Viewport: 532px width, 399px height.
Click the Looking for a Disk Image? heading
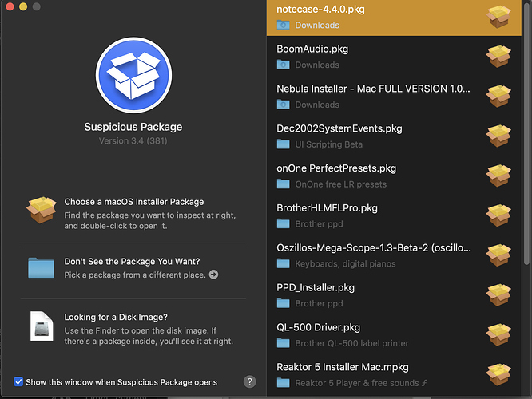click(116, 317)
